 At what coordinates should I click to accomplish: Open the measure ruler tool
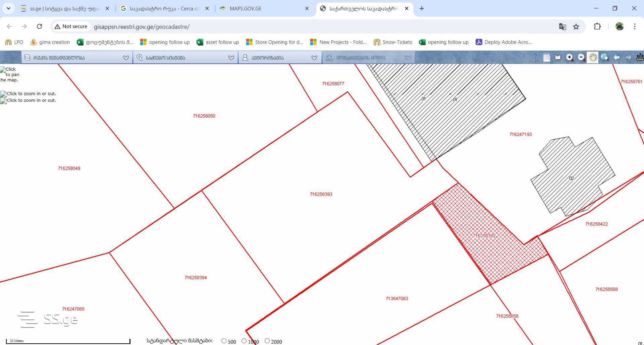(x=640, y=58)
